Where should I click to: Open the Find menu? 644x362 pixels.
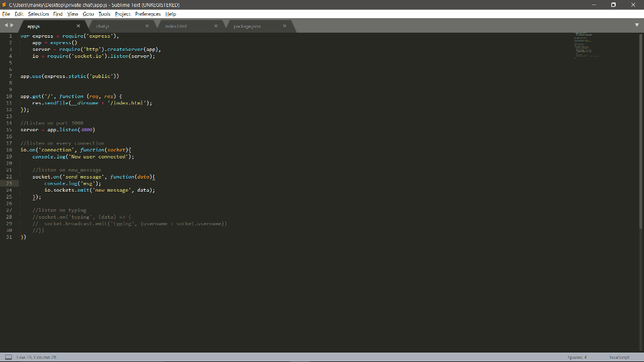58,13
